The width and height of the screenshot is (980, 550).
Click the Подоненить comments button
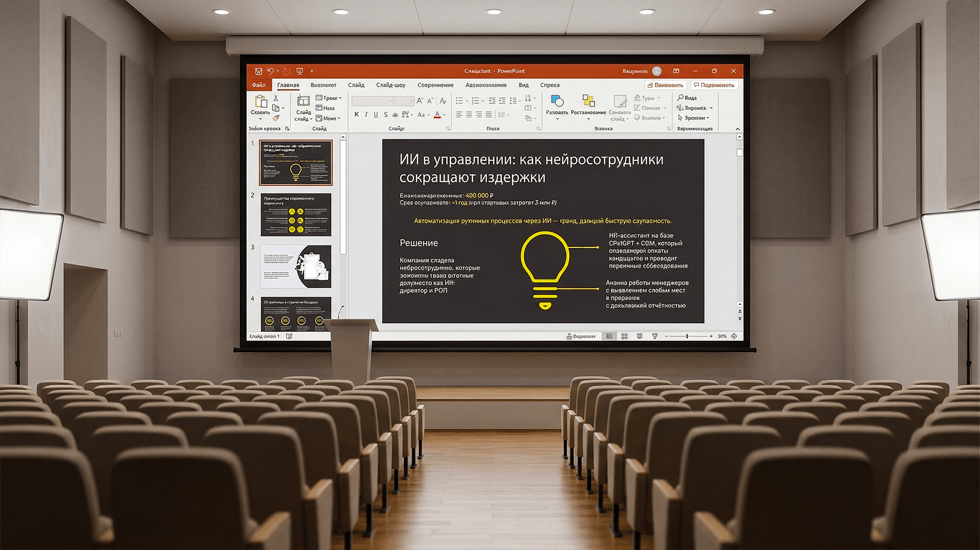point(714,85)
